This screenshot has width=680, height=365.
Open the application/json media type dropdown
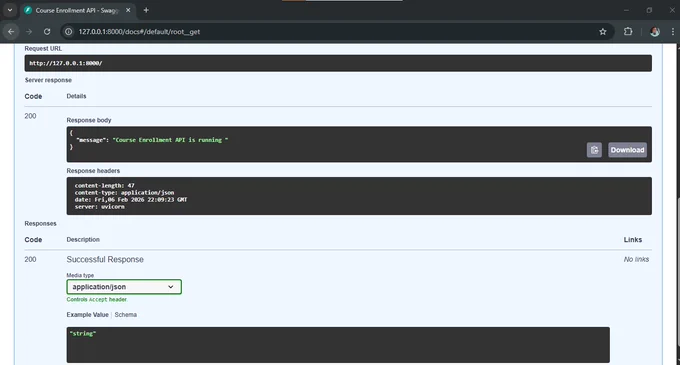(124, 287)
